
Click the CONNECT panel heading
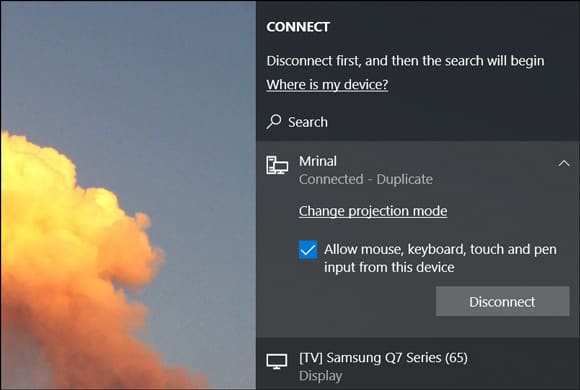pos(298,27)
